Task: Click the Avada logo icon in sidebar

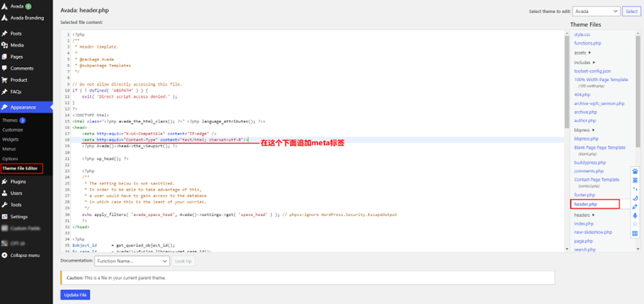Action: point(4,7)
